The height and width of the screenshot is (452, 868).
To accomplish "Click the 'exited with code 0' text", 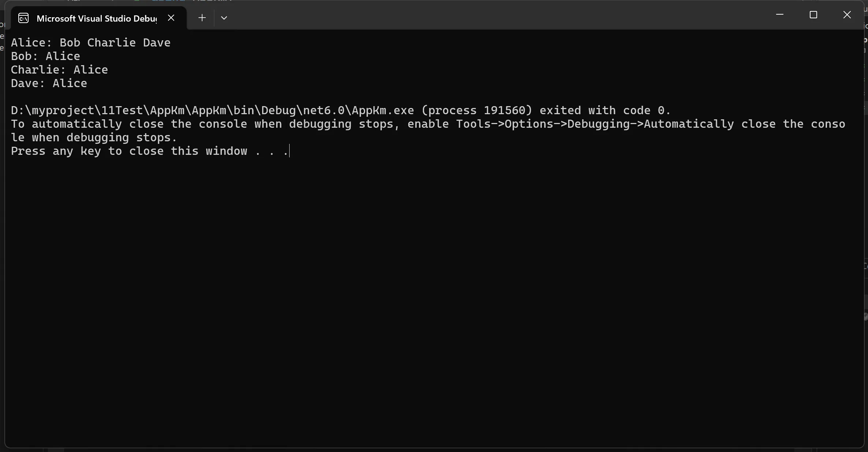I will (604, 110).
